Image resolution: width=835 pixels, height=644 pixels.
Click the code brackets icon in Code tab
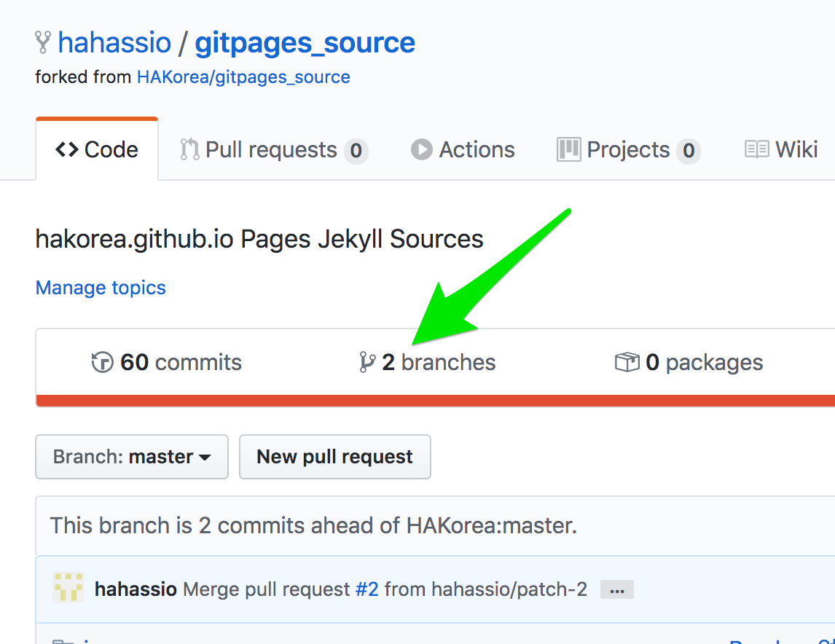67,149
